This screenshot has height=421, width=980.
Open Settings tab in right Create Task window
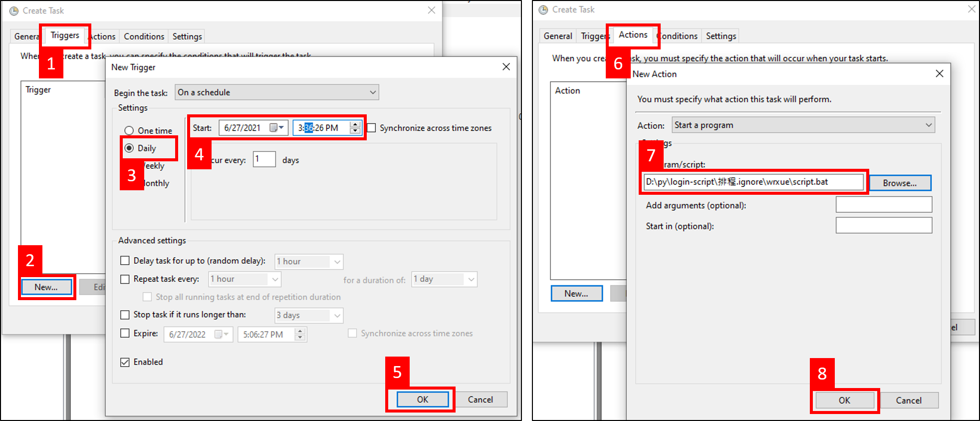pos(721,36)
